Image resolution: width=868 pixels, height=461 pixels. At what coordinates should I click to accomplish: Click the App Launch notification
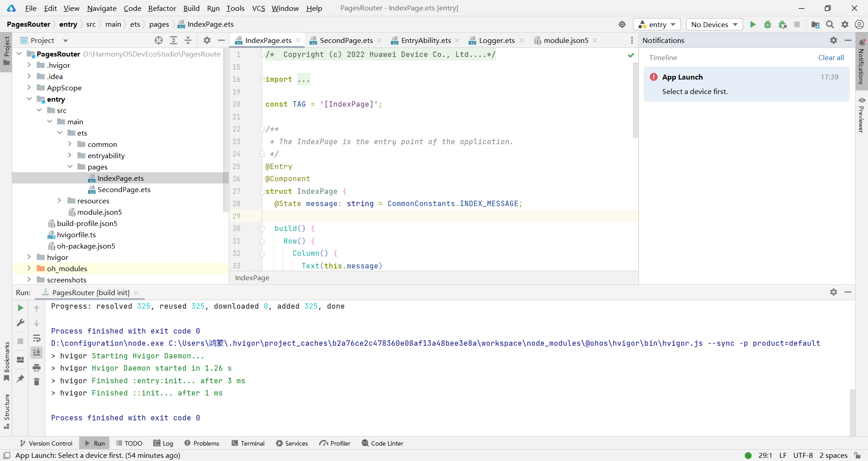tap(746, 84)
